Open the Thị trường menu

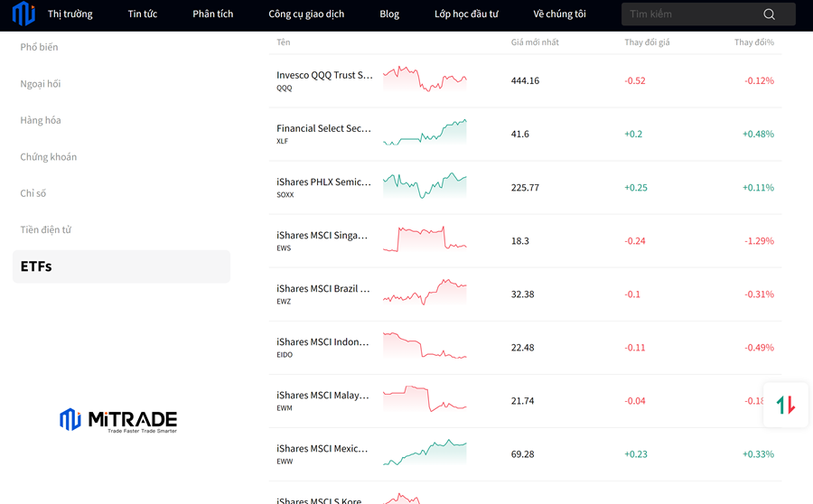70,14
